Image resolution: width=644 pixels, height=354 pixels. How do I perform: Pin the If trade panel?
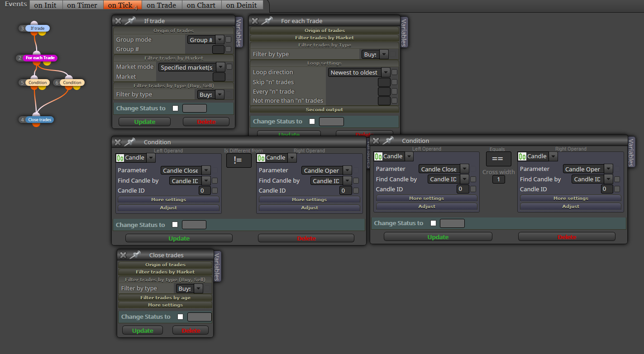[130, 21]
